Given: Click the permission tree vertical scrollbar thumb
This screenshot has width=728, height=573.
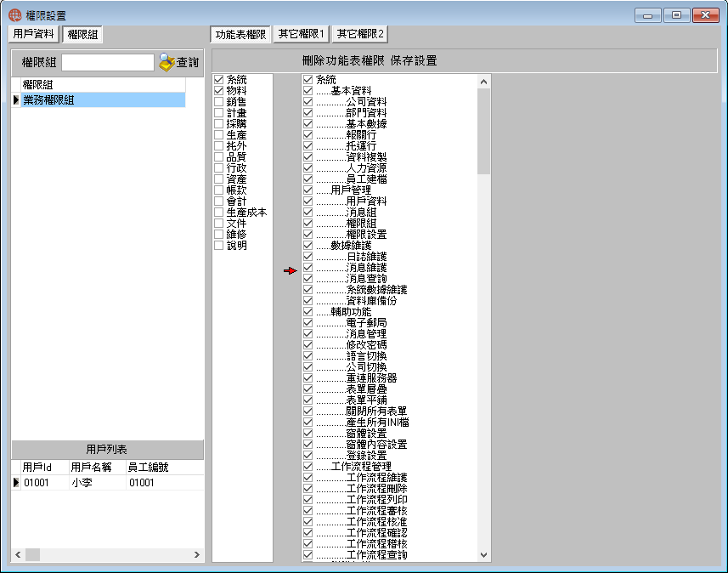Looking at the screenshot, I should pyautogui.click(x=484, y=132).
